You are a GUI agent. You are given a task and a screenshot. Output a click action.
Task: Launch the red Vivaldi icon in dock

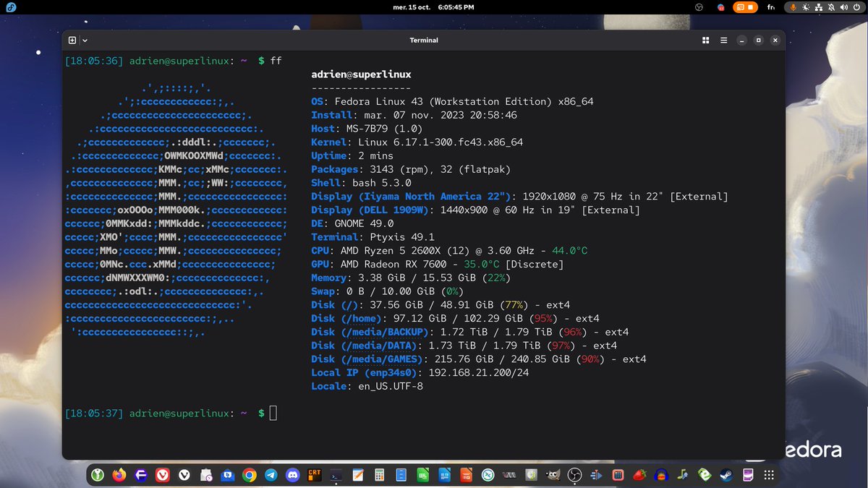(163, 475)
